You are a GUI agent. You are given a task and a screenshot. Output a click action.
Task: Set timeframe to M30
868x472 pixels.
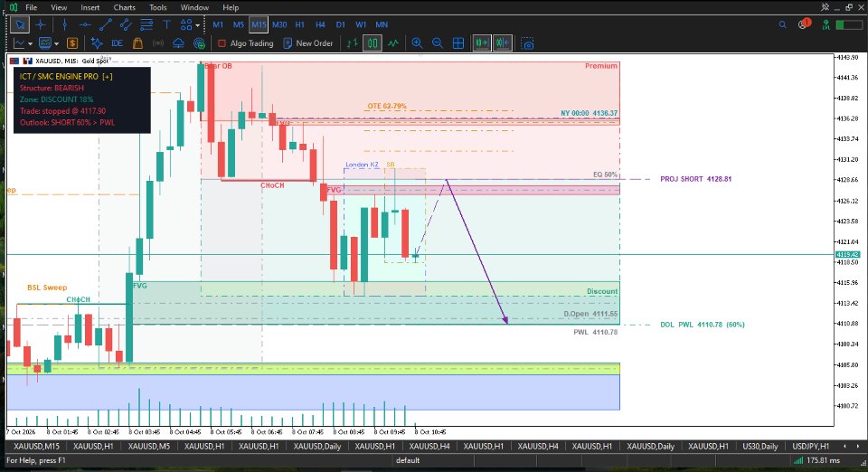click(x=279, y=25)
